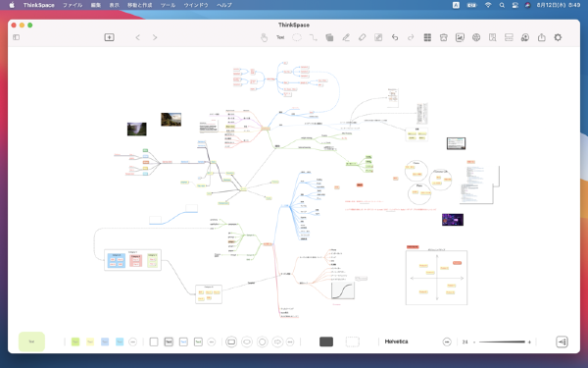588x368 pixels.
Task: Open the 表示 menu
Action: click(114, 5)
